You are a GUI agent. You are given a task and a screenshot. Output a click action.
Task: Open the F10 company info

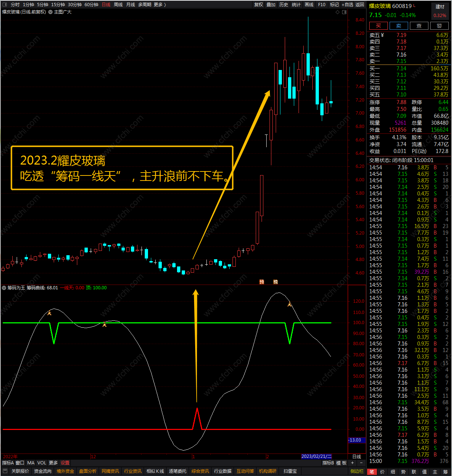pyautogui.click(x=322, y=5)
